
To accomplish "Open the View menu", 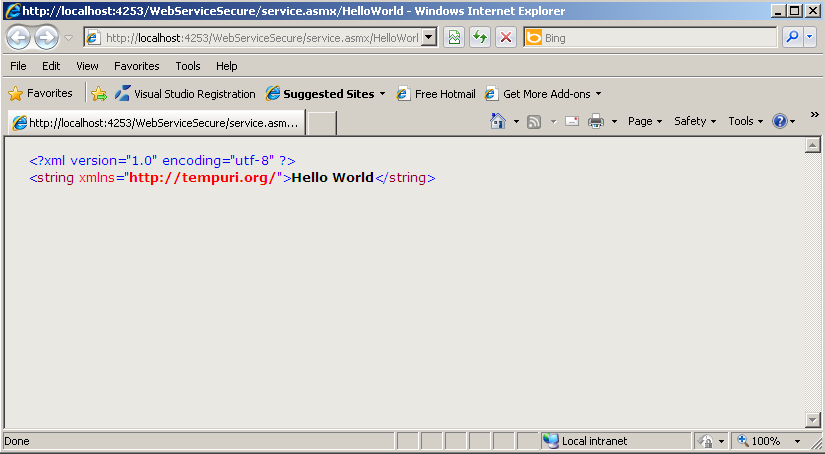I will 87,66.
